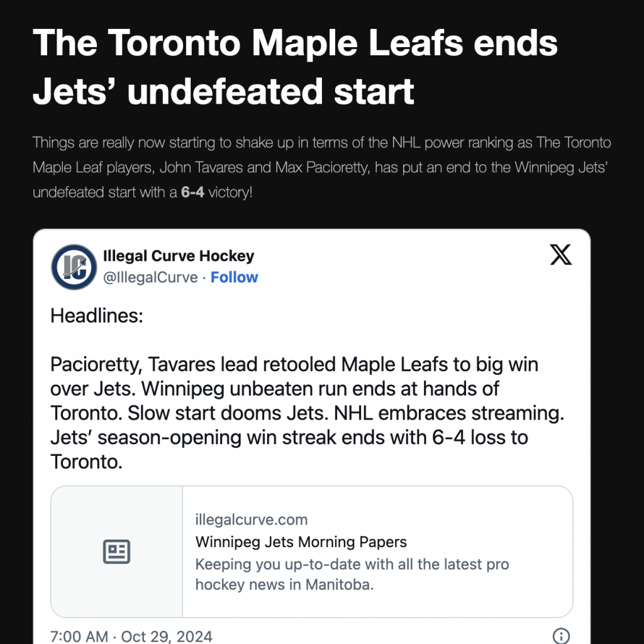The image size is (644, 644).
Task: Open the @IllegalCurve handle link
Action: [x=150, y=277]
